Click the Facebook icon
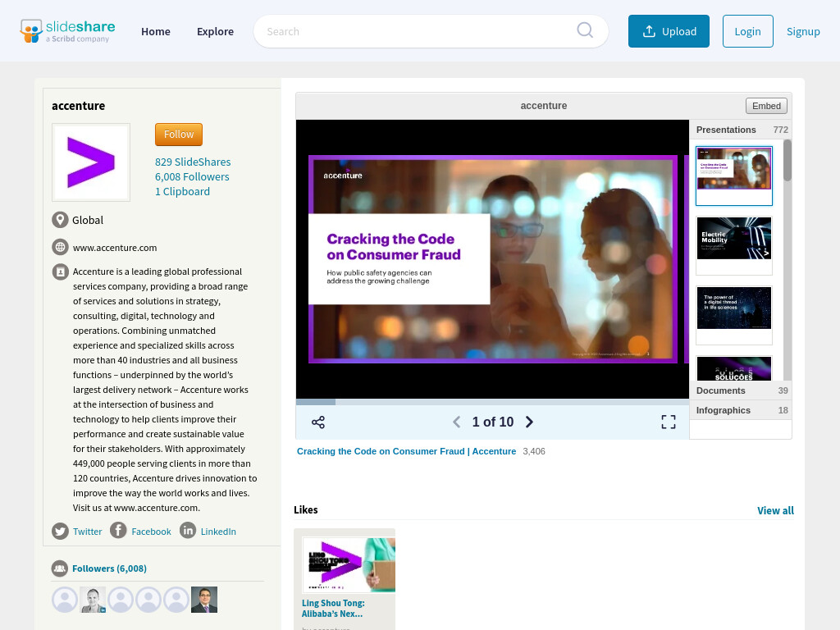 pyautogui.click(x=118, y=531)
